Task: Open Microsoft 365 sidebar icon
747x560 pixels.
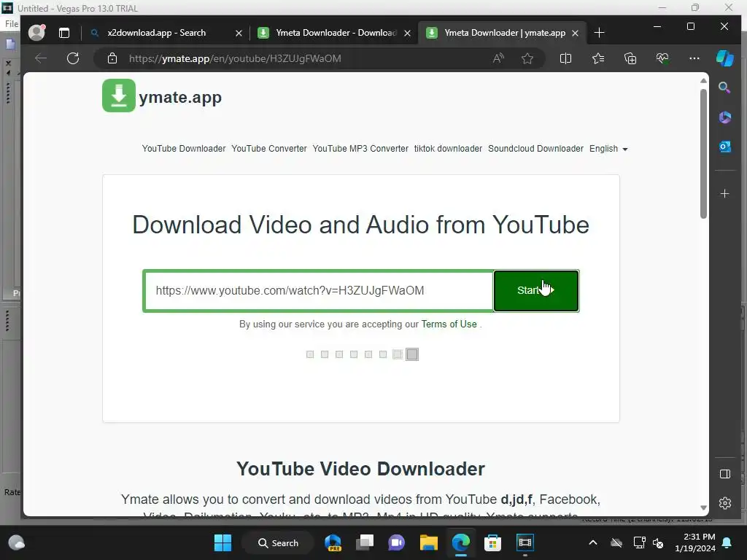Action: point(724,117)
